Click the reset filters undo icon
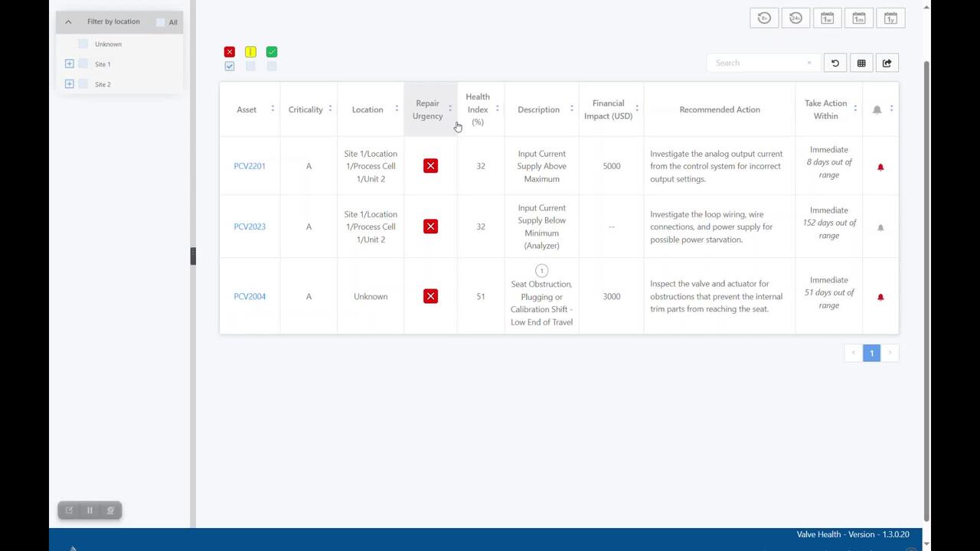 (835, 63)
